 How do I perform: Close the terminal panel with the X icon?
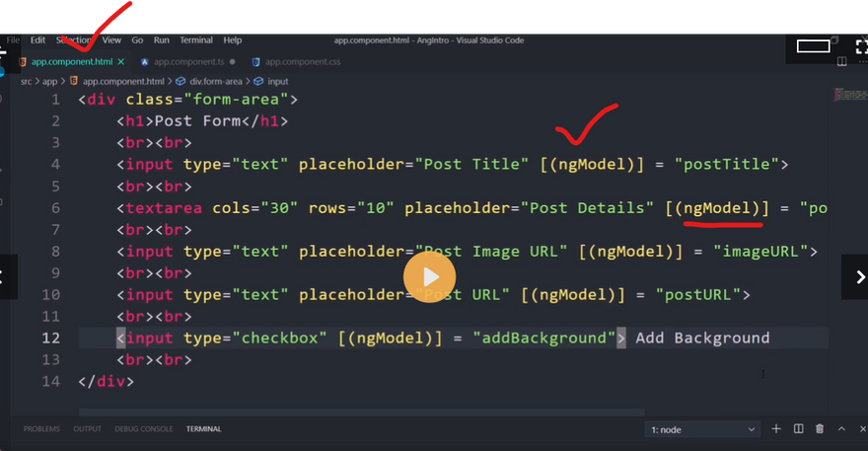tap(861, 428)
